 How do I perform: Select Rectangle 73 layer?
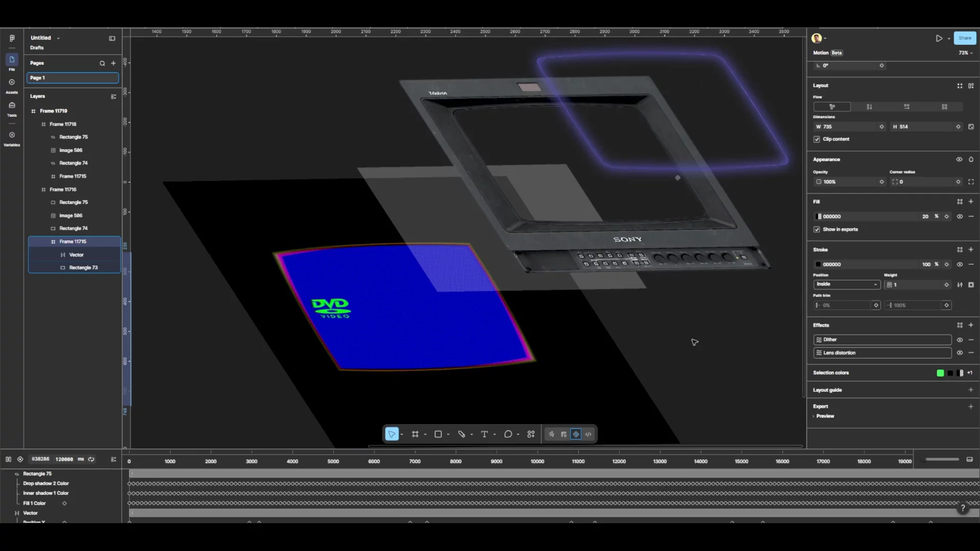tap(83, 268)
